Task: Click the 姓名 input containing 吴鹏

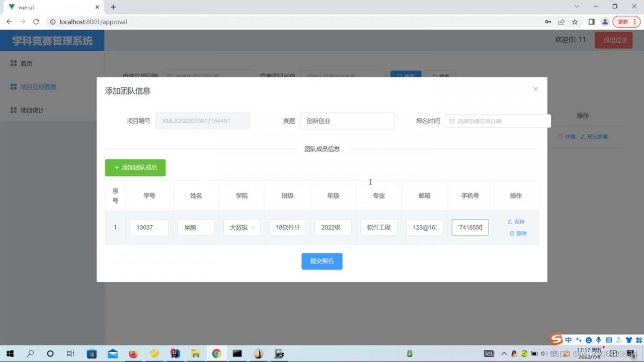Action: 196,227
